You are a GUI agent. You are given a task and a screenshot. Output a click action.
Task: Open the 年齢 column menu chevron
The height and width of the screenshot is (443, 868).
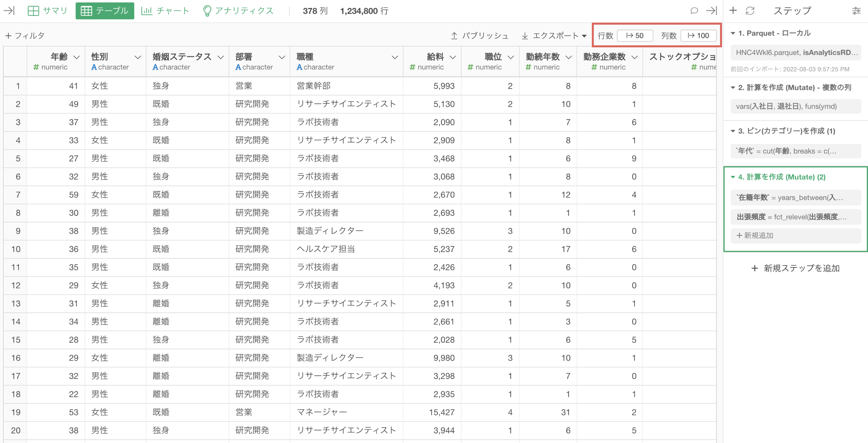[x=76, y=57]
